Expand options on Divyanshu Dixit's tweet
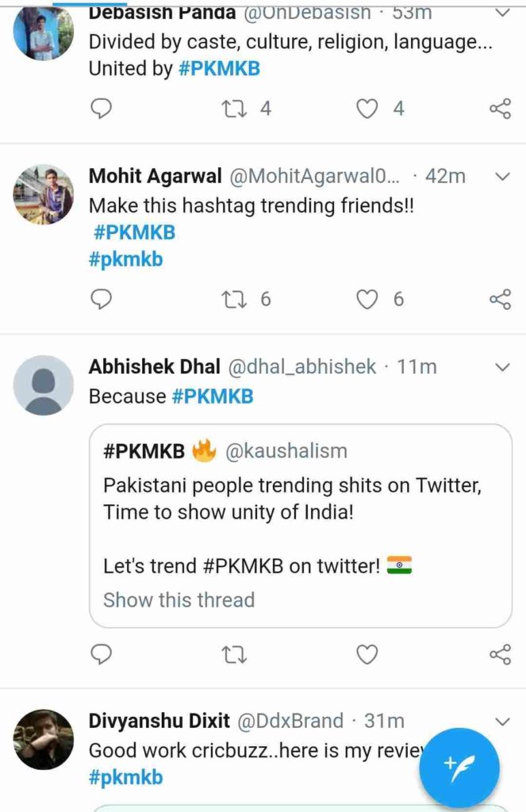 click(501, 721)
